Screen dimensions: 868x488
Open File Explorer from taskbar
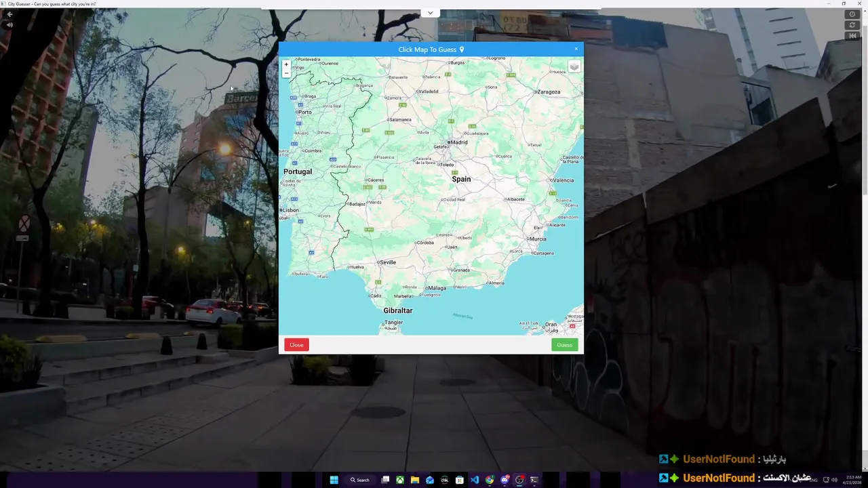click(x=415, y=480)
